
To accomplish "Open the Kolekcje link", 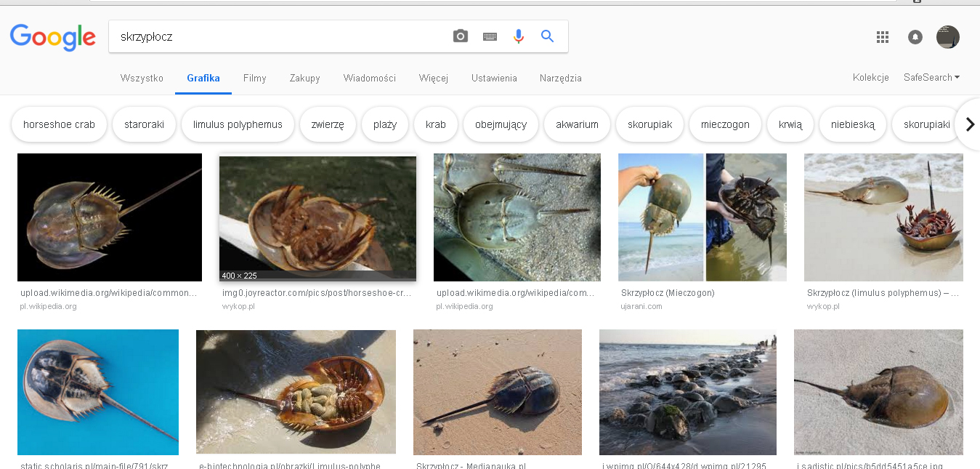I will click(x=870, y=78).
